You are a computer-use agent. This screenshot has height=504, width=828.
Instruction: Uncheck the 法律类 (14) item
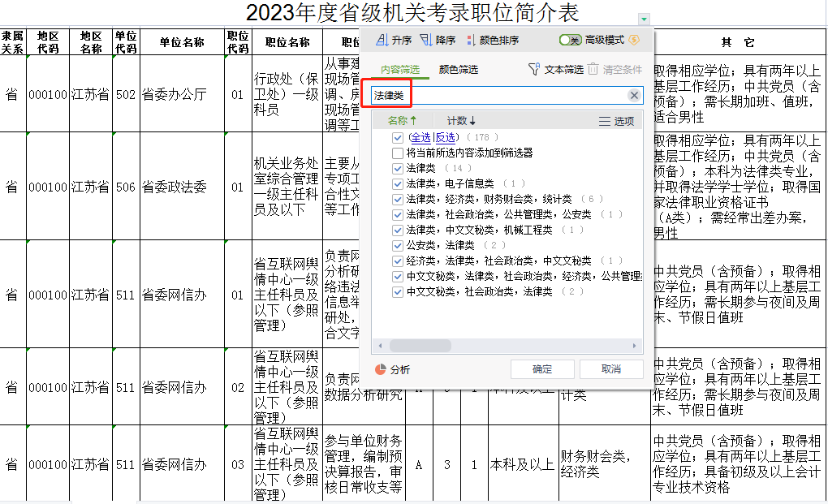pos(398,169)
